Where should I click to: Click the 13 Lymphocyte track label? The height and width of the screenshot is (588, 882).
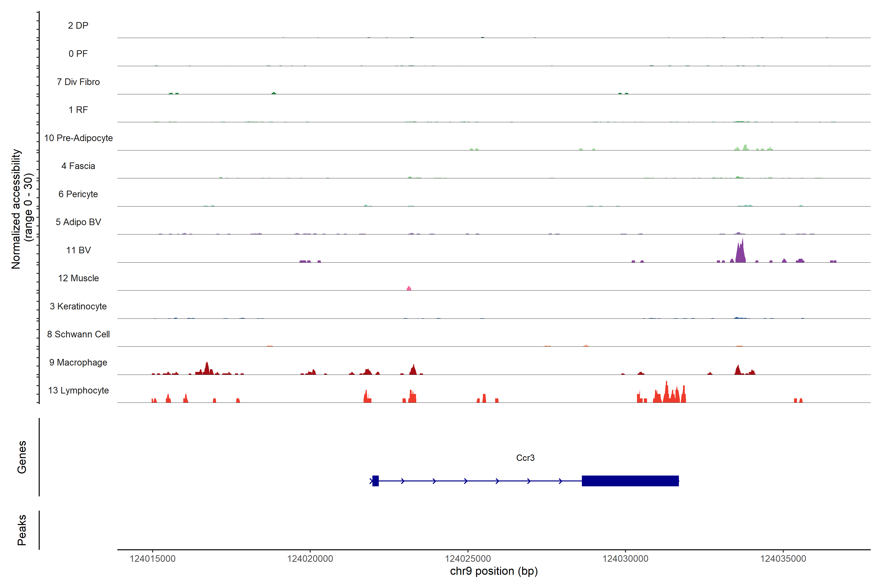click(78, 390)
